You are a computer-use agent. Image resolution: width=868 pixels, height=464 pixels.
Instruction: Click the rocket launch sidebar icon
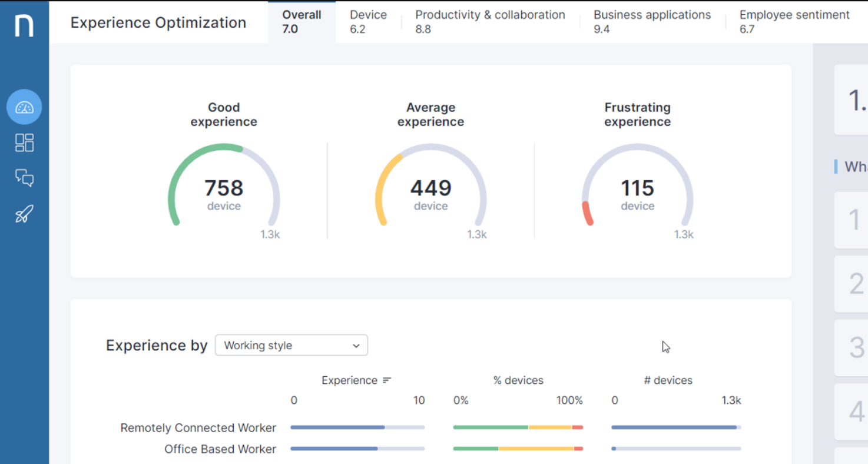24,214
